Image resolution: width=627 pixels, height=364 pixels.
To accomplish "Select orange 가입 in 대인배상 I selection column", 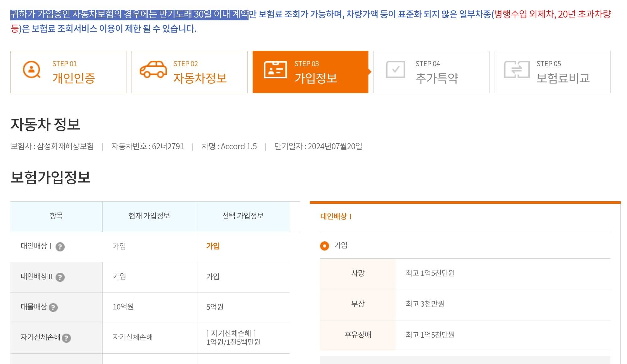I will pyautogui.click(x=213, y=246).
